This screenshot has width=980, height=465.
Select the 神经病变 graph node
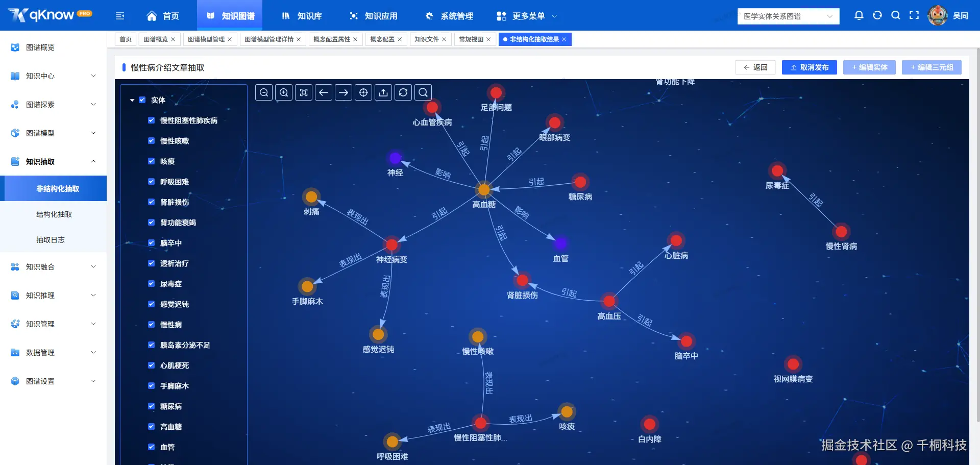392,245
